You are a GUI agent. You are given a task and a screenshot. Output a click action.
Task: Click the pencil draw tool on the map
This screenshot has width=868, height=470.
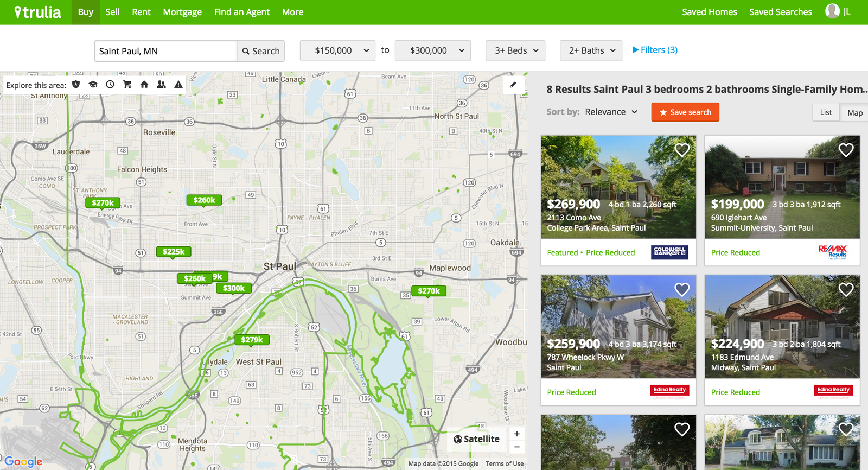(x=513, y=85)
